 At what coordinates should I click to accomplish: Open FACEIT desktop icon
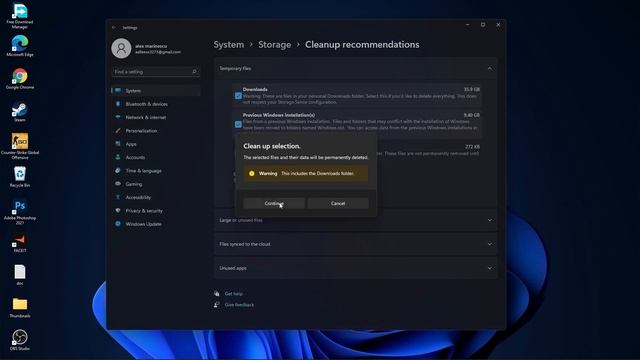point(20,243)
